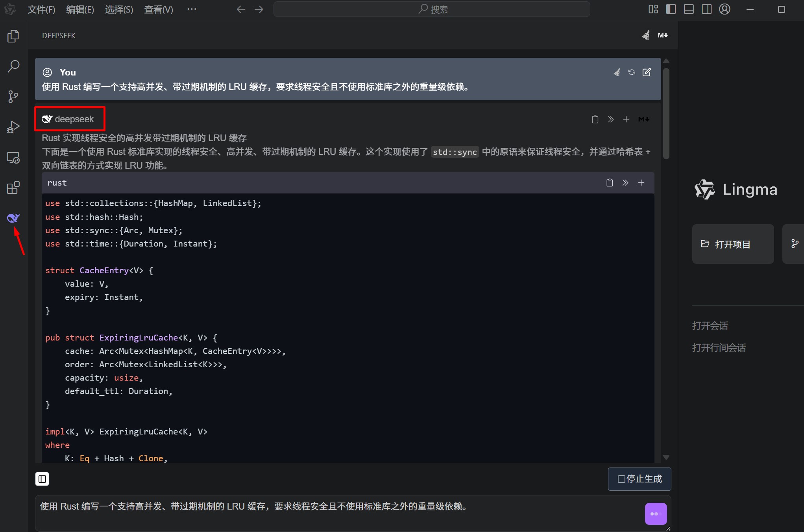The image size is (804, 532).
Task: Open the Extensions view
Action: [x=13, y=188]
